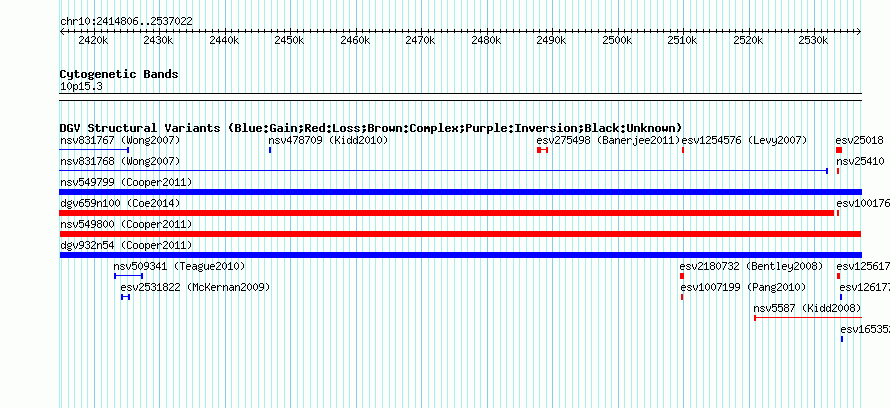Open variant nsv831767 (Wong2007) label
Viewport: 890px width, 408px height.
[x=120, y=140]
